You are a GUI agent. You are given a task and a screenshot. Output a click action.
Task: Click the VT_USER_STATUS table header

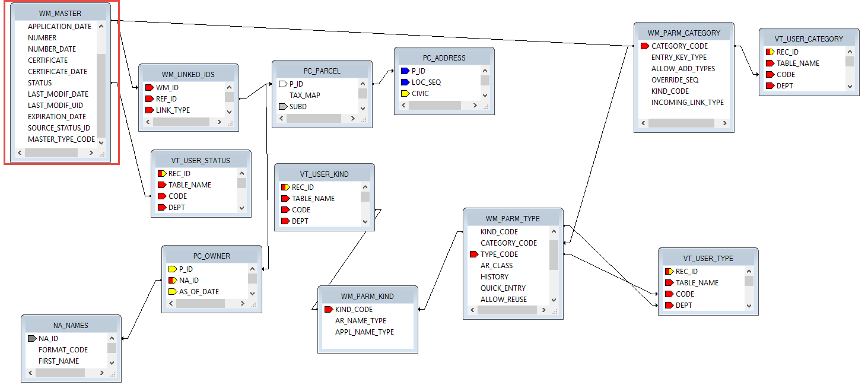tap(201, 160)
